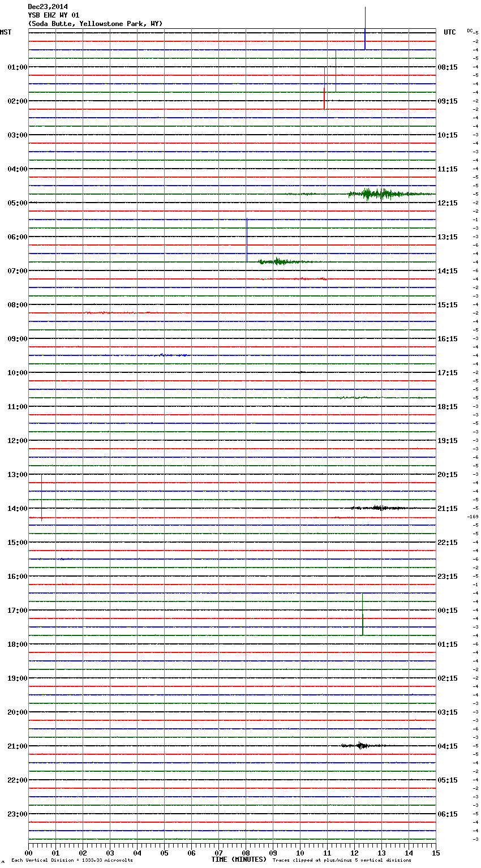Screen dimensions: 481x868
Task: Click minute tick label 13 on time axis
Action: pos(381,853)
